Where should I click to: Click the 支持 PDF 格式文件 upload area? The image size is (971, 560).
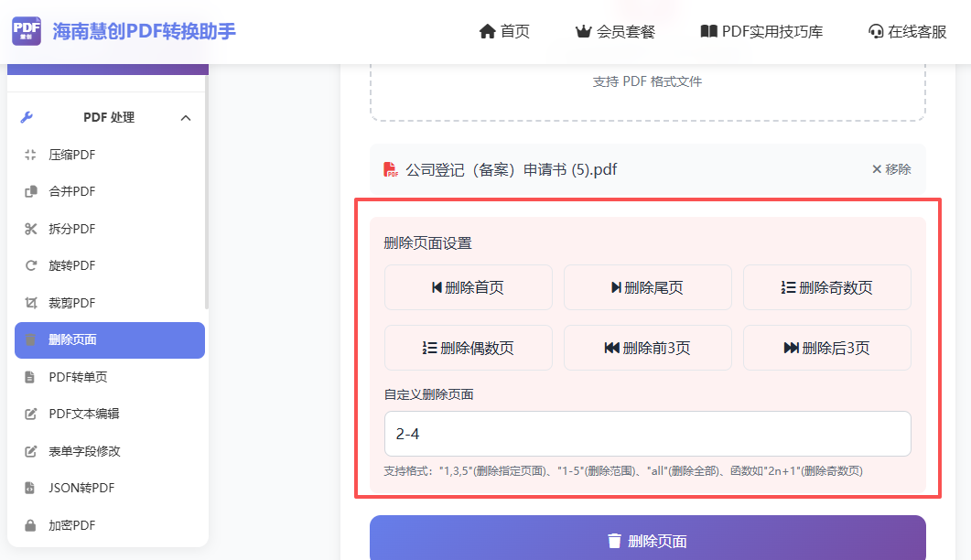pyautogui.click(x=648, y=92)
